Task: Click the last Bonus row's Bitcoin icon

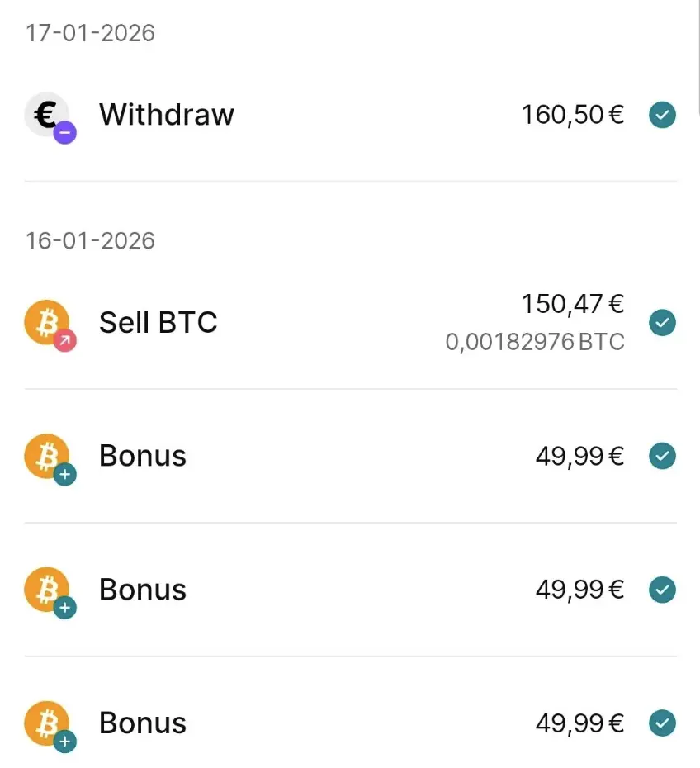Action: 48,723
